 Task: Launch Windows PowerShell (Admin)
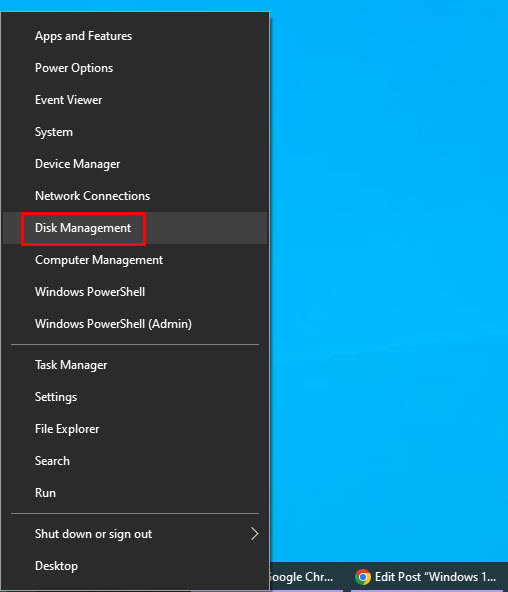[135, 324]
